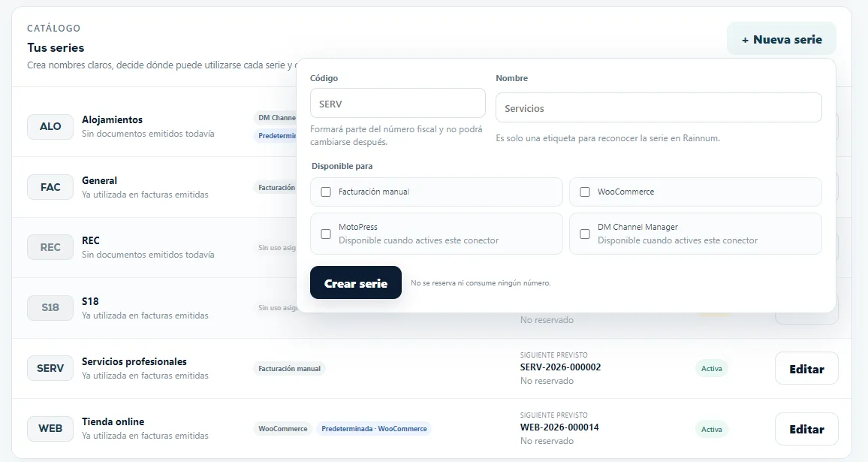The image size is (868, 462).
Task: Click the ALO series code badge
Action: (50, 127)
